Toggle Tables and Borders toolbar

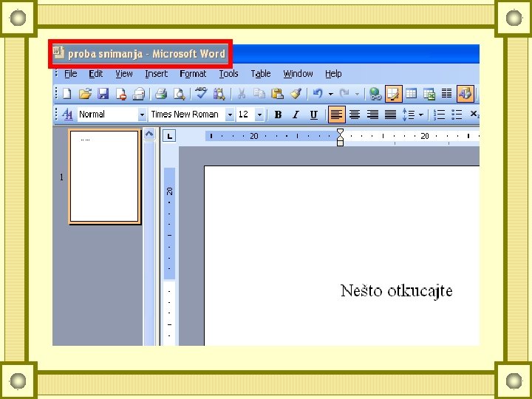pyautogui.click(x=394, y=94)
